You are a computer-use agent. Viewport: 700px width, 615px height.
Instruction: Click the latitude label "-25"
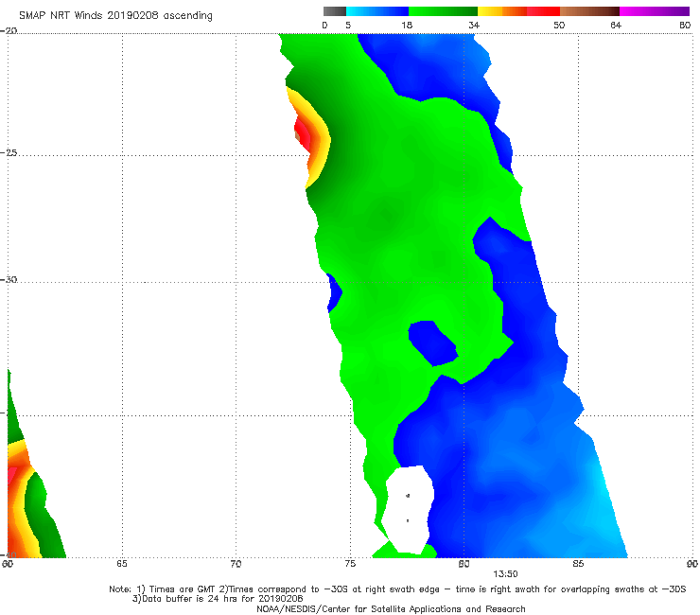(x=9, y=152)
